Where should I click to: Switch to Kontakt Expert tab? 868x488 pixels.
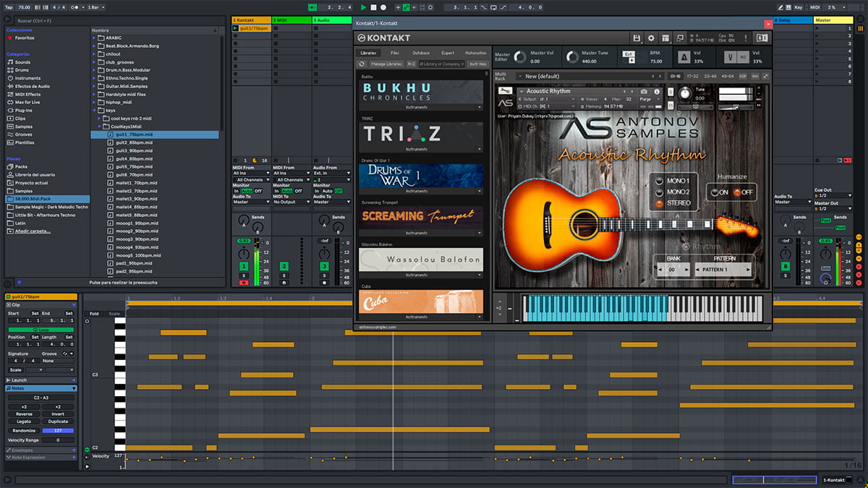click(x=448, y=53)
